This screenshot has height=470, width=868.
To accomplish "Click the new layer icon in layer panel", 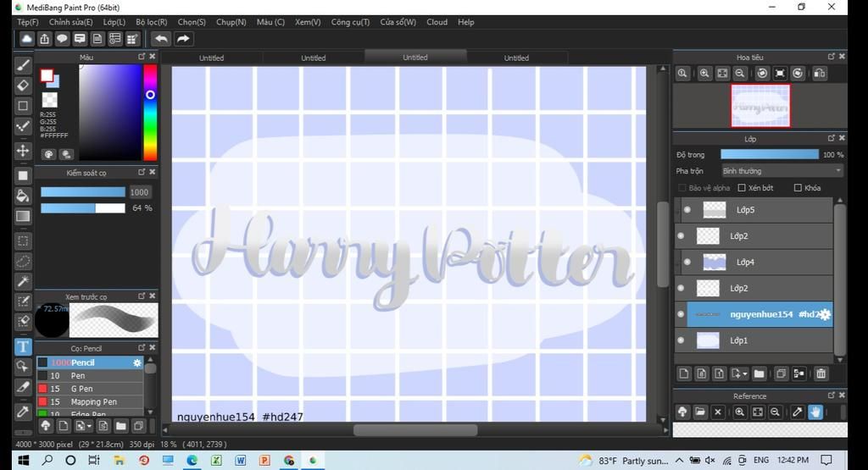I will [684, 373].
